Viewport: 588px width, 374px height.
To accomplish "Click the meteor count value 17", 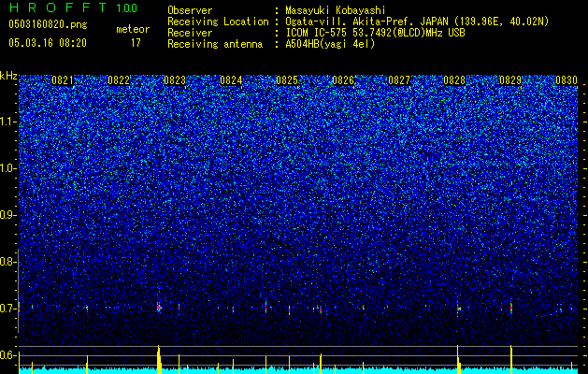I will click(136, 43).
